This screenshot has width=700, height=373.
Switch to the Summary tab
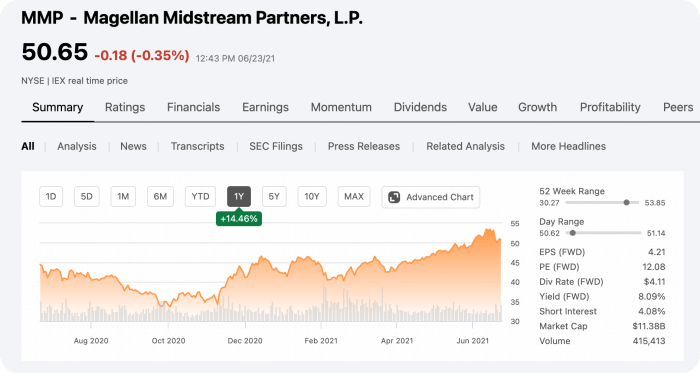58,108
